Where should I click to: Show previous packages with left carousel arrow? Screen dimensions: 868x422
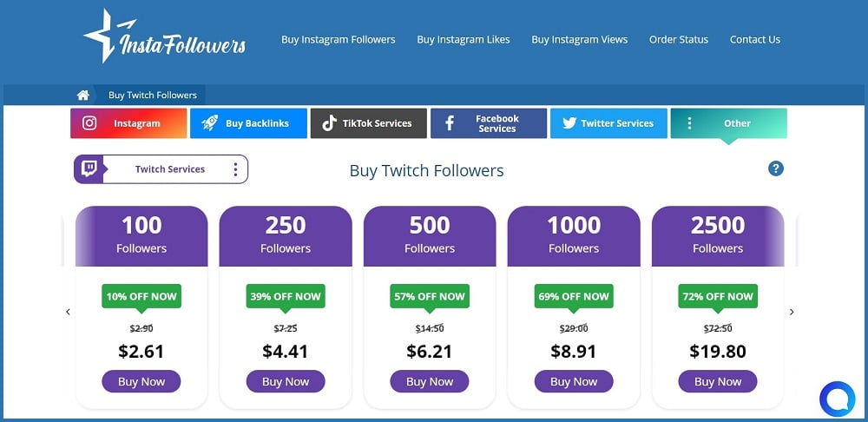[68, 312]
